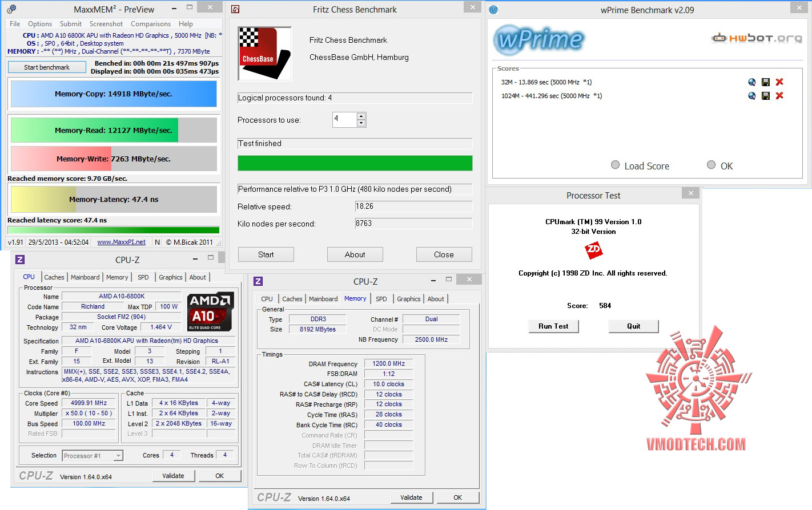Open the File menu in MaxxMEM
812x510 pixels.
(x=15, y=24)
